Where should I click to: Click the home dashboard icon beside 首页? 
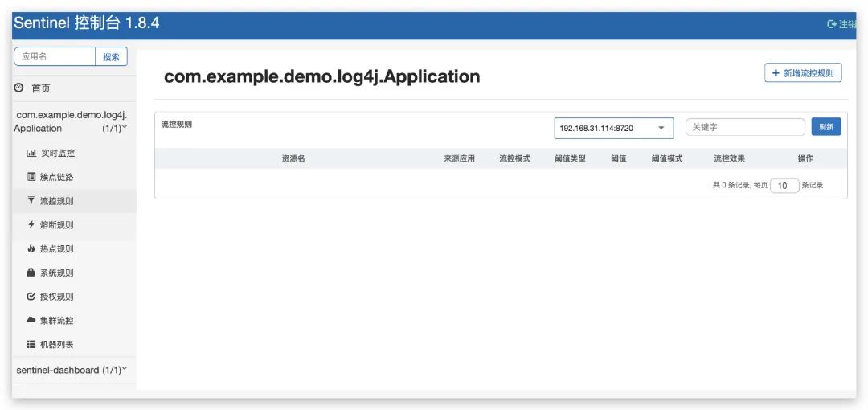tap(18, 88)
